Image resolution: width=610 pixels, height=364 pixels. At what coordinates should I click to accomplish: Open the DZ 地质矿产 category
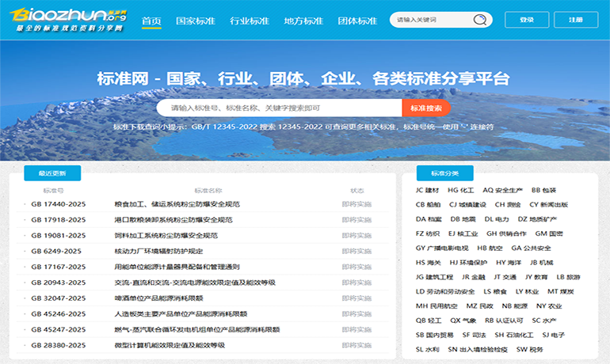tap(537, 219)
